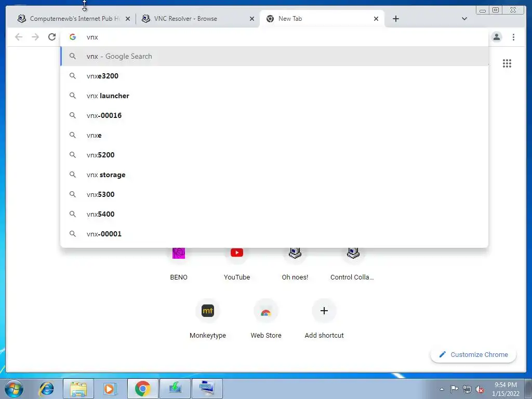Viewport: 532px width, 399px height.
Task: Click the Customize Chrome button
Action: (473, 354)
